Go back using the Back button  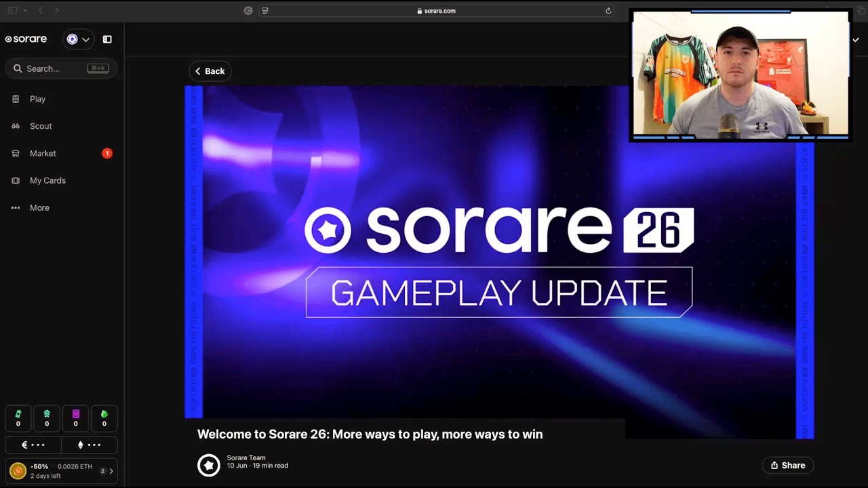tap(210, 71)
